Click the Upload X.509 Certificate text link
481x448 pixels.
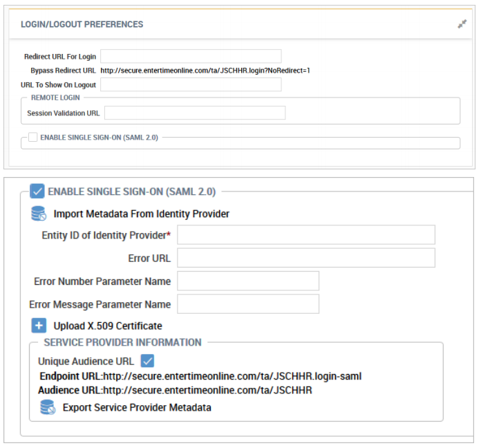coord(108,326)
